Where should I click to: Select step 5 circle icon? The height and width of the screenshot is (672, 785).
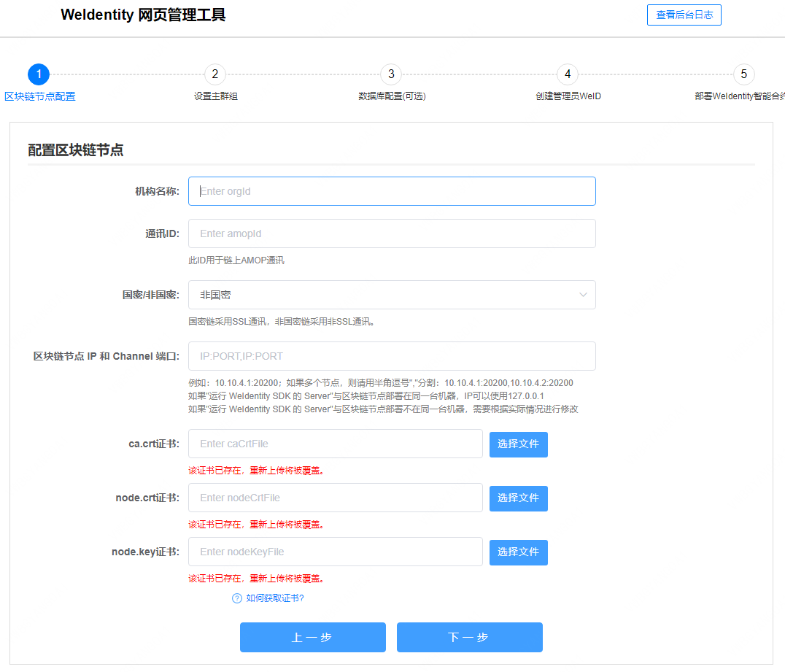coord(744,74)
